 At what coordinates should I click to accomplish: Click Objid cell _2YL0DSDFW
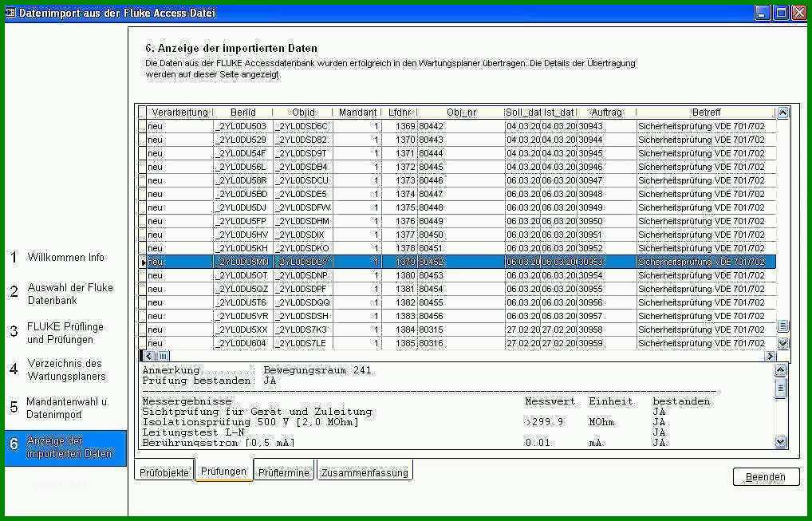click(303, 207)
